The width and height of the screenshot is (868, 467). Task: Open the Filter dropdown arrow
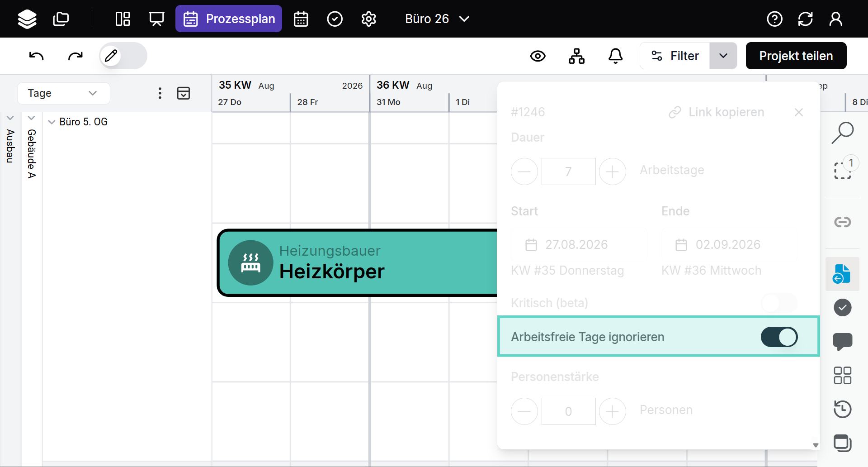pyautogui.click(x=723, y=56)
